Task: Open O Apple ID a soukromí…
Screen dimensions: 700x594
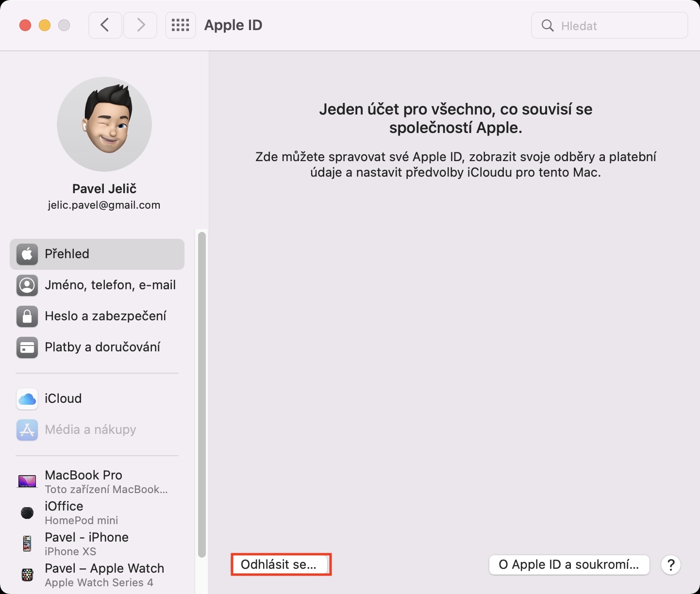Action: 569,565
